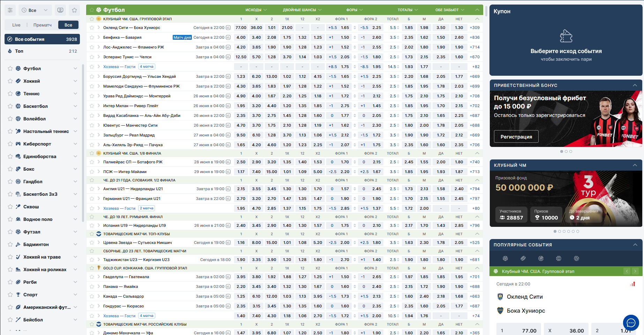Click the Бадминтон shuttlecock icon
This screenshot has height=335, width=644.
tap(18, 244)
